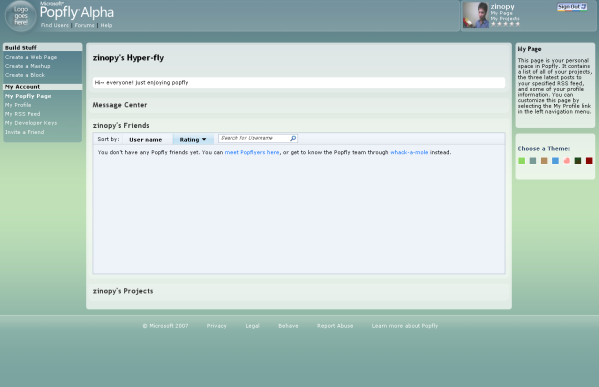Go to My Popfly Page
599x387 pixels.
[x=28, y=96]
